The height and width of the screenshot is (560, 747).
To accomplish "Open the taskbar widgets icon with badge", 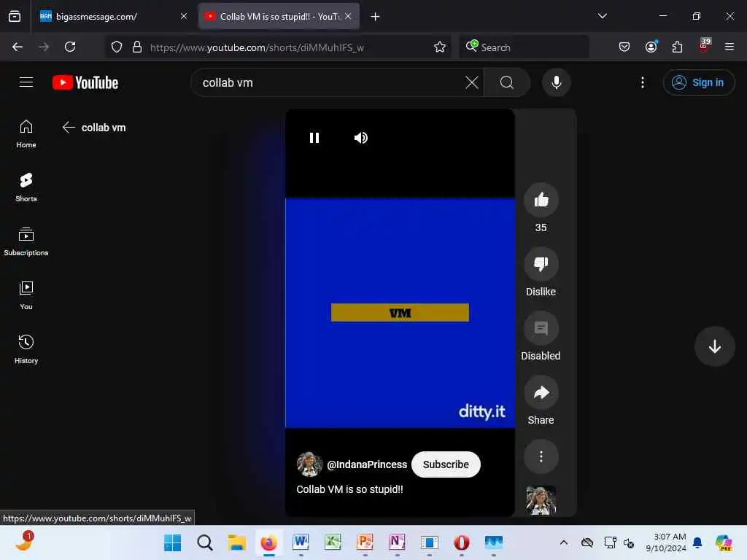I will coord(23,542).
